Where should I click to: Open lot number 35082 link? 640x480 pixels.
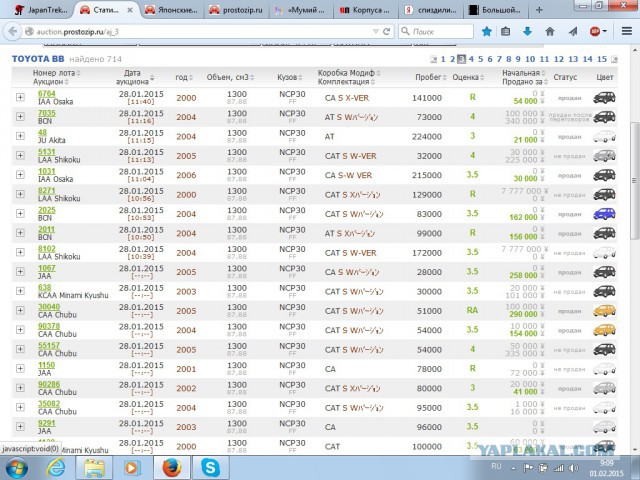[49, 404]
